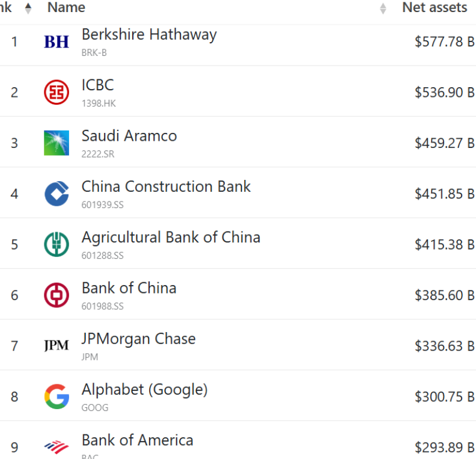
Task: Sort using arrows beside Net assets
Action: pyautogui.click(x=383, y=8)
